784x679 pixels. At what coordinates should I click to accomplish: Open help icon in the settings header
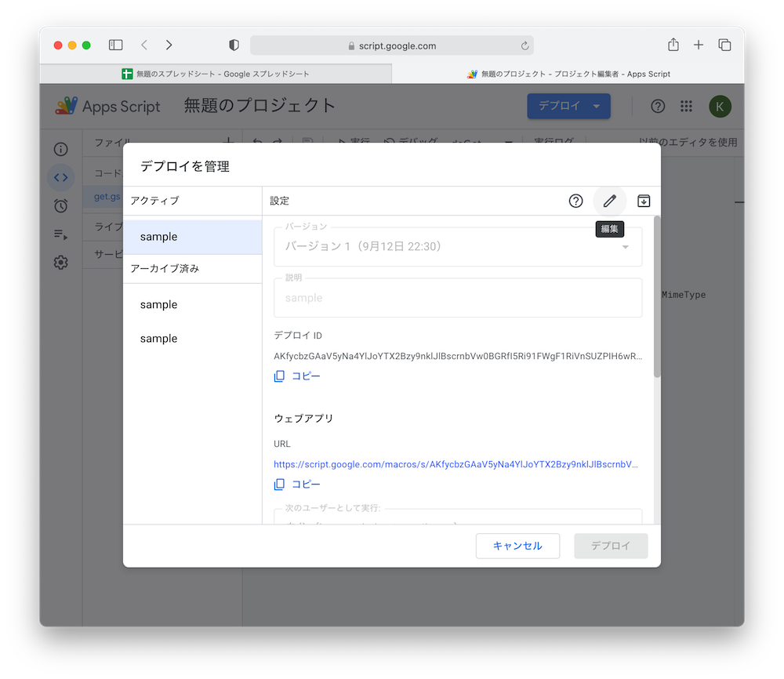coord(575,201)
